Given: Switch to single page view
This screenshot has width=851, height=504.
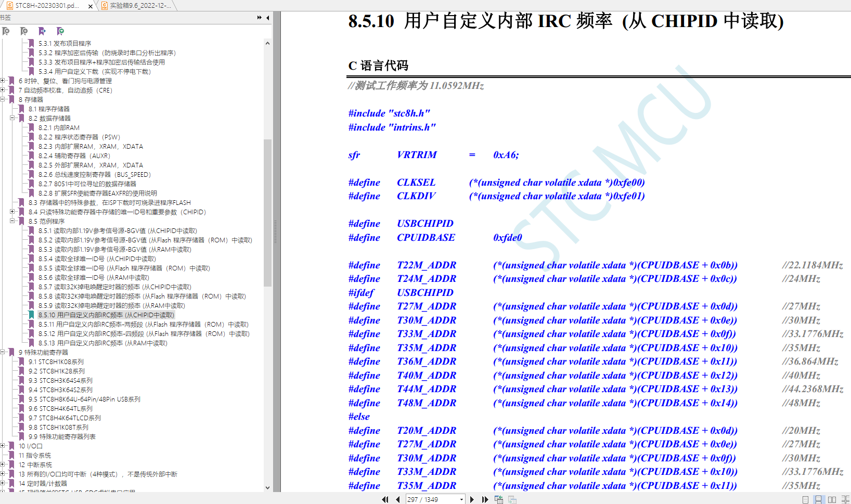Looking at the screenshot, I should [805, 499].
